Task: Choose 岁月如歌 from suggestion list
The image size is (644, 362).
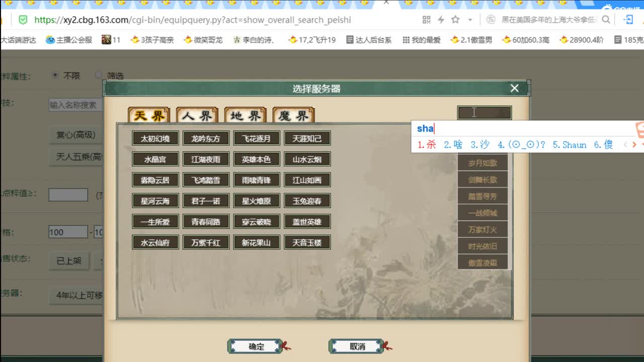Action: [482, 163]
